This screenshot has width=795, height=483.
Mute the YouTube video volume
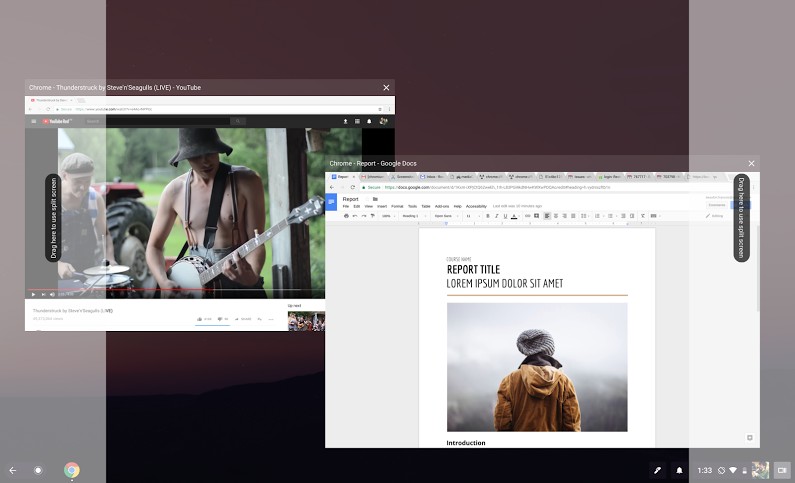point(52,294)
